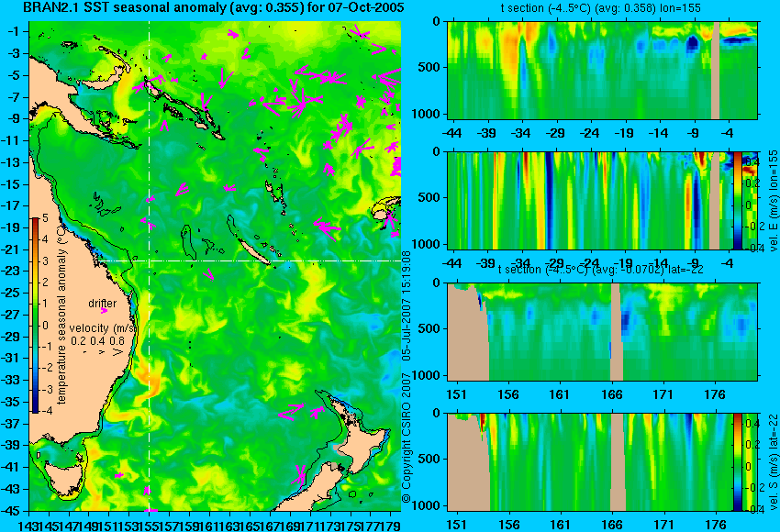Click the 't section ... lat=-22' panel title

point(600,270)
